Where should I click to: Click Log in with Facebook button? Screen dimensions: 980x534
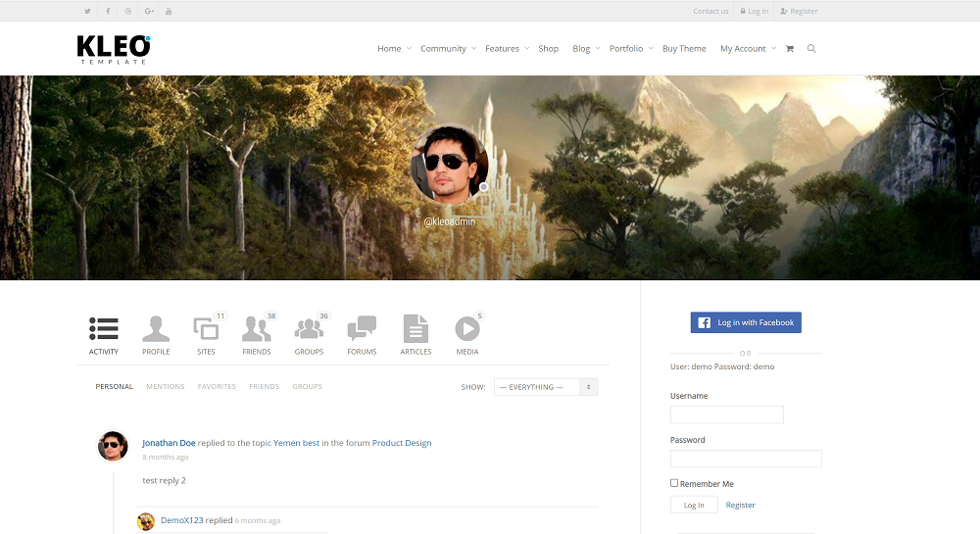(x=746, y=322)
